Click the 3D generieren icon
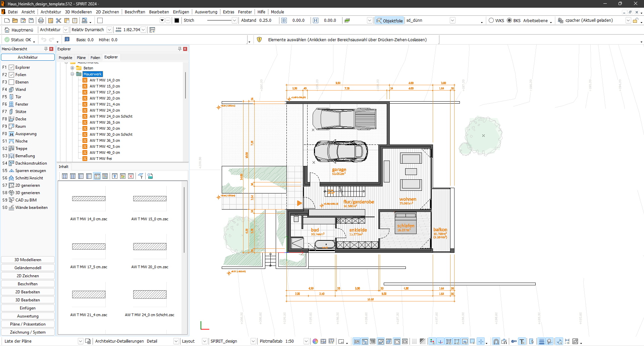Screen dimensions: 644x346 pyautogui.click(x=11, y=193)
